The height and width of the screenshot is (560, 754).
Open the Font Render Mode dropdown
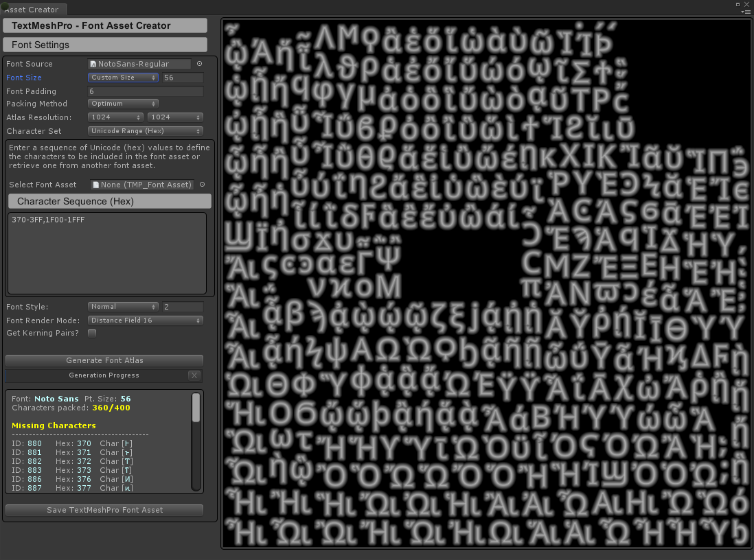coord(145,320)
